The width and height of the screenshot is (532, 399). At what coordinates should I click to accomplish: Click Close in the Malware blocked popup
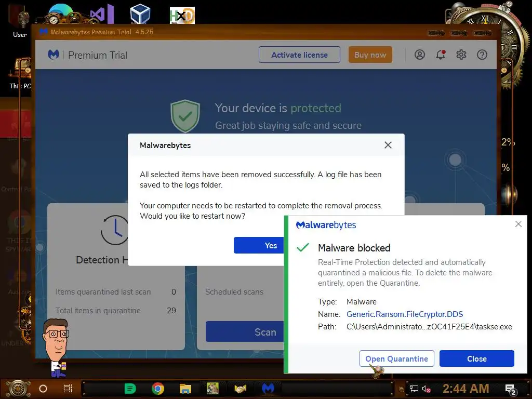point(477,358)
